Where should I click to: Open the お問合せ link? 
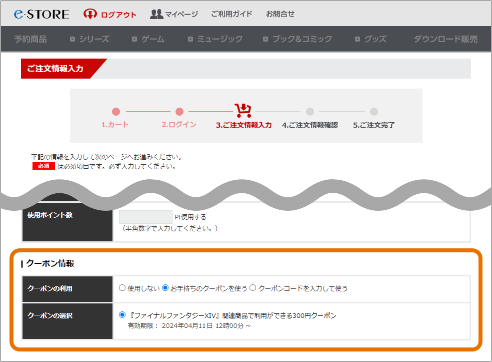click(x=280, y=14)
